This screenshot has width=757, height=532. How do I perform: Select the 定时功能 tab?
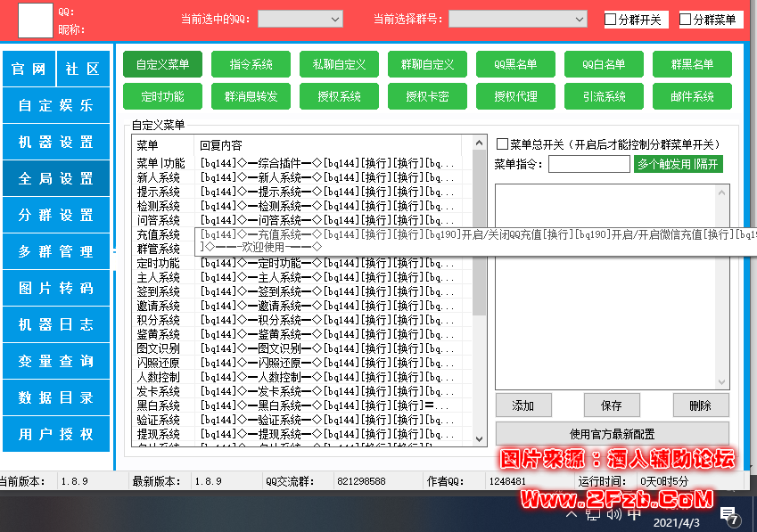(162, 96)
